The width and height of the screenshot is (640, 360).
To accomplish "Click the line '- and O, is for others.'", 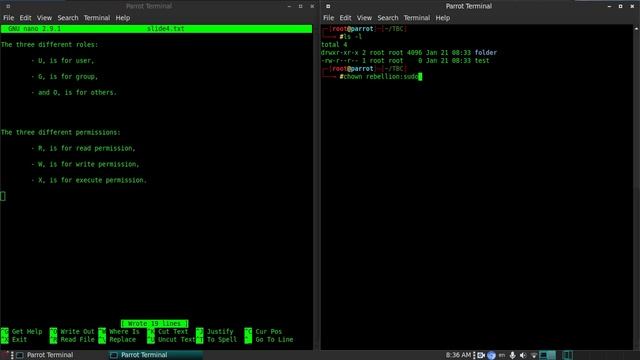I will click(x=74, y=92).
